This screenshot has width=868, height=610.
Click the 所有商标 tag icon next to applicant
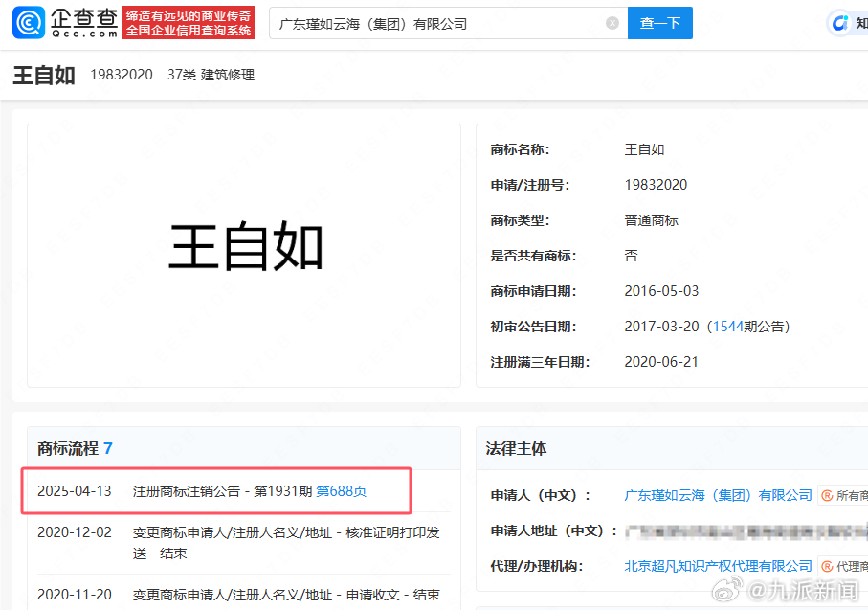tap(843, 495)
